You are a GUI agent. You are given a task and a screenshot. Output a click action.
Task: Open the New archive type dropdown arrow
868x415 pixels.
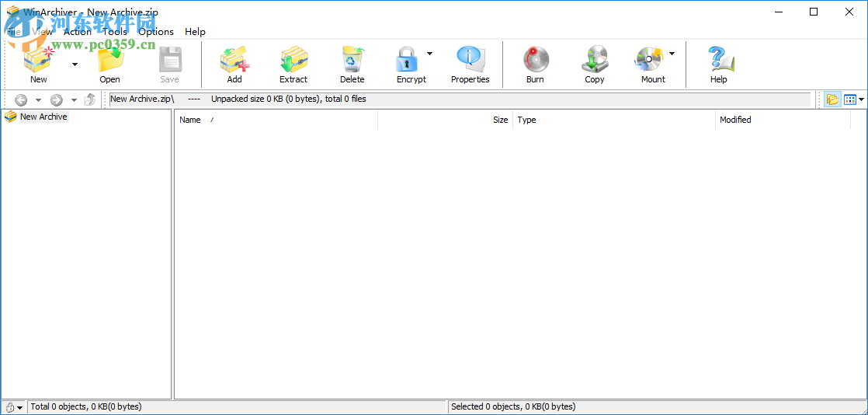pos(75,65)
